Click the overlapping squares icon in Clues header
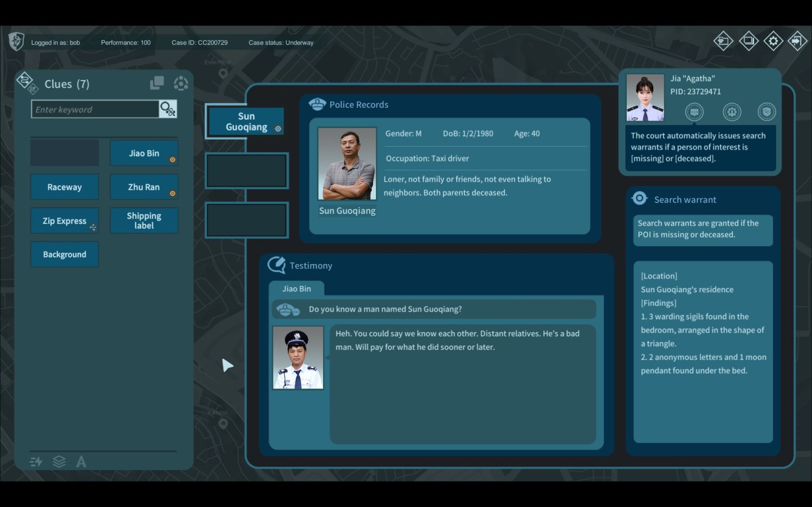 (x=157, y=83)
